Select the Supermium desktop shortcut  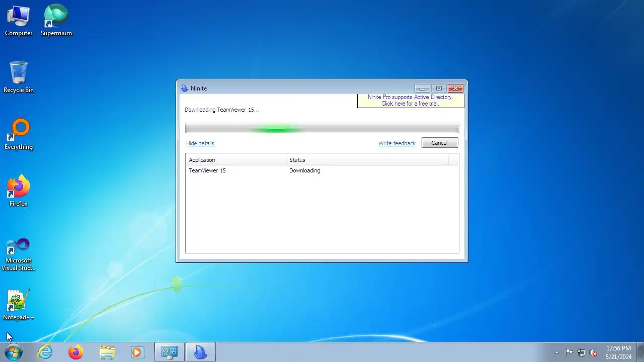pos(56,20)
